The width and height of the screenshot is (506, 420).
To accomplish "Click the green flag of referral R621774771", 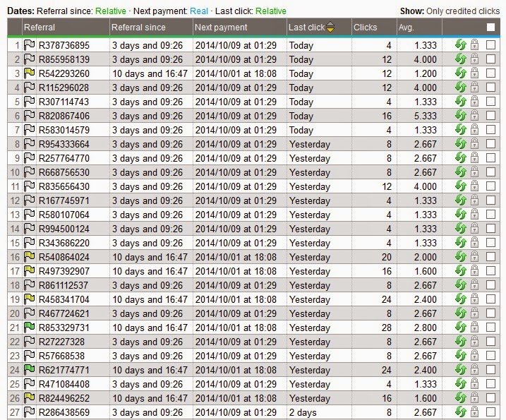I will [x=29, y=370].
